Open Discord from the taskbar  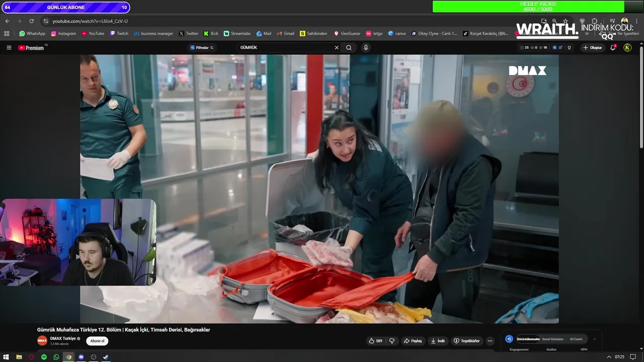pos(81,357)
